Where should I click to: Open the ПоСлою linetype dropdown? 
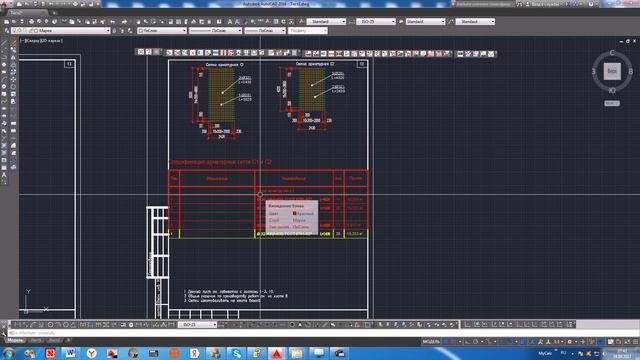[x=216, y=31]
